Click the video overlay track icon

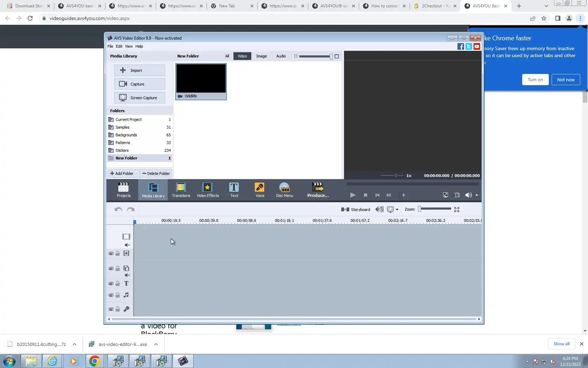click(126, 268)
